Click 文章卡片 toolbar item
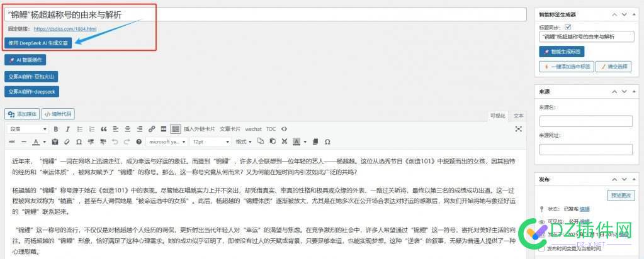This screenshot has height=259, width=644. pos(230,129)
